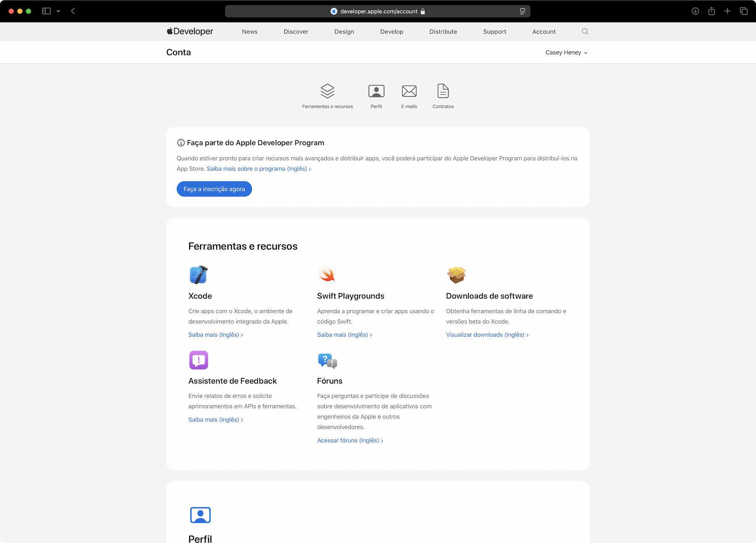This screenshot has width=756, height=543.
Task: Click the Conta page title
Action: 178,52
